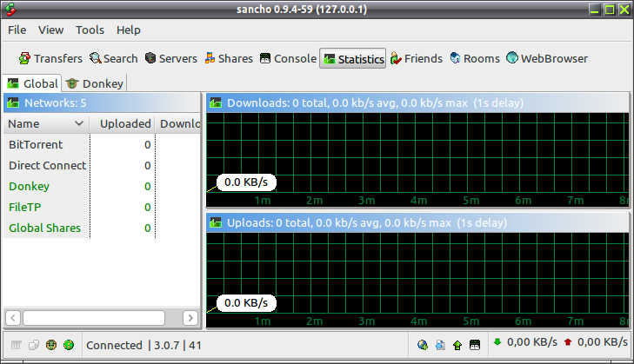Viewport: 634px width, 364px height.
Task: Click the green download rate arrow
Action: coord(497,342)
